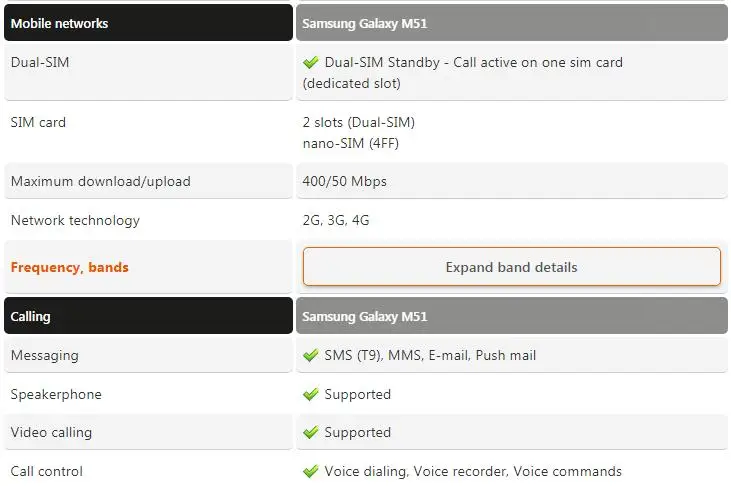Click the Dual-SIM row label
The width and height of the screenshot is (731, 486).
click(x=40, y=62)
